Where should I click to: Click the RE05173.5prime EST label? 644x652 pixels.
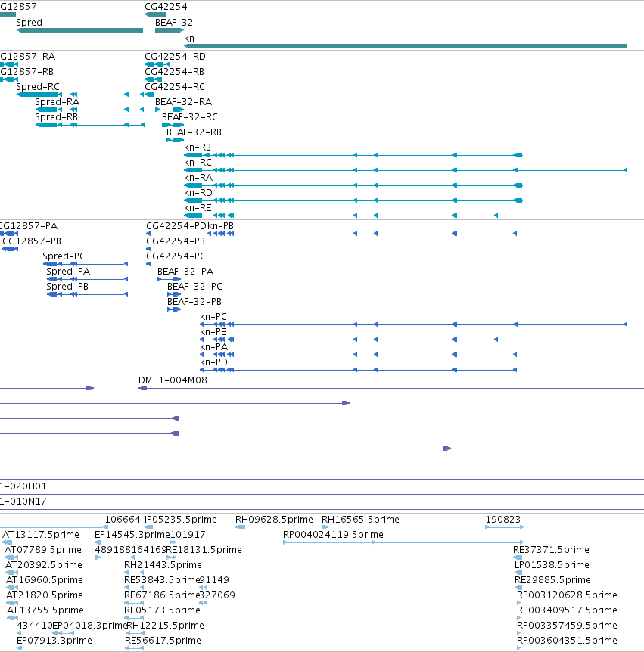162,610
